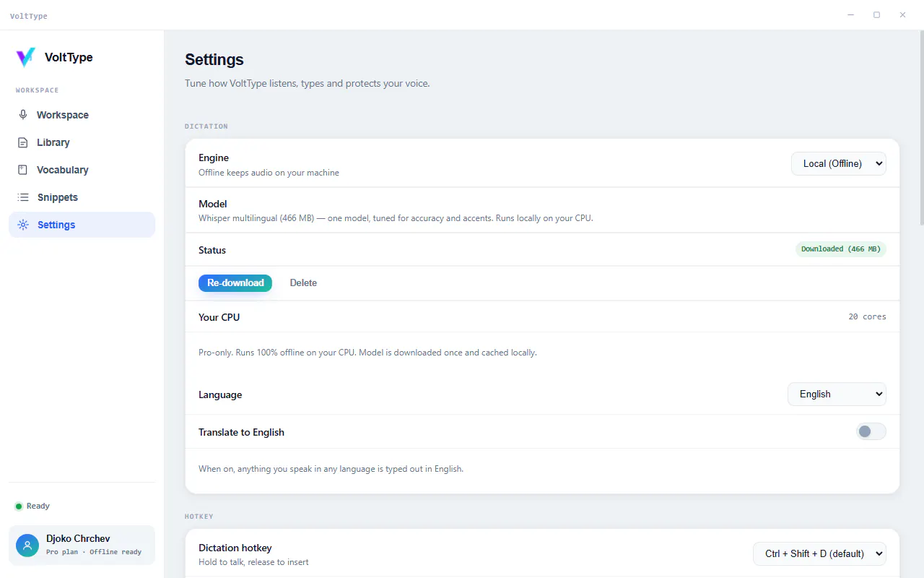Click the Delete model button
Screen dimensions: 924x578
pos(303,283)
